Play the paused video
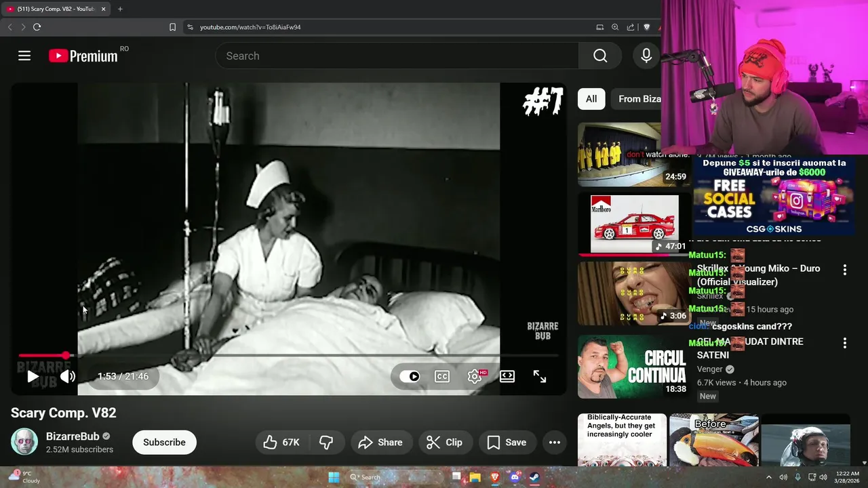The width and height of the screenshot is (868, 488). tap(33, 376)
